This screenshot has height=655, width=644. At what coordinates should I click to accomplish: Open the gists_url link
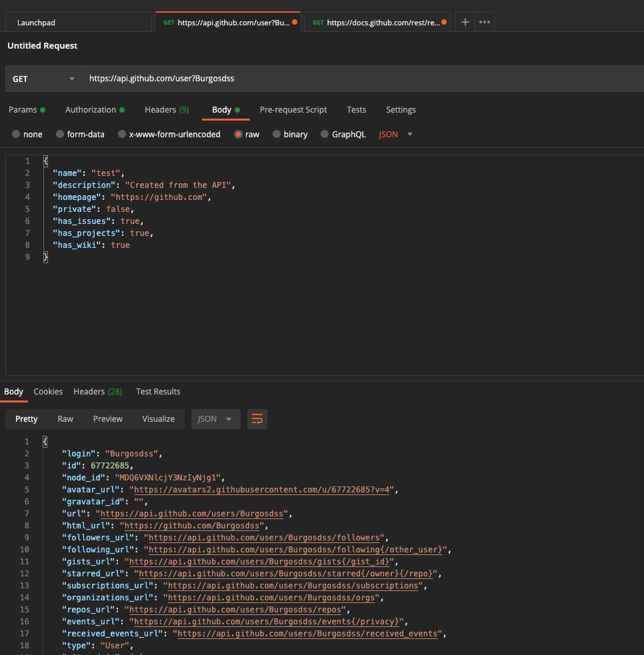pyautogui.click(x=259, y=562)
